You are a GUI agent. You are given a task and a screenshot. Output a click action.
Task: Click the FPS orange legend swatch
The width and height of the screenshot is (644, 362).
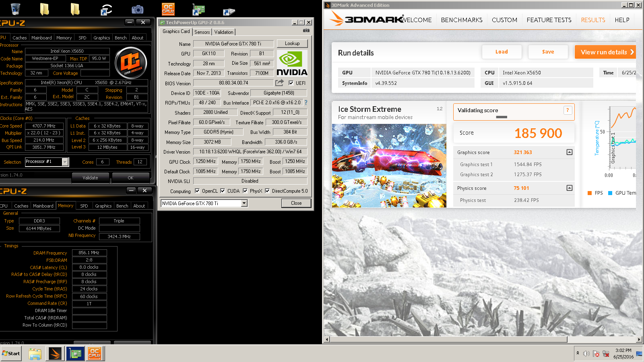(x=590, y=193)
